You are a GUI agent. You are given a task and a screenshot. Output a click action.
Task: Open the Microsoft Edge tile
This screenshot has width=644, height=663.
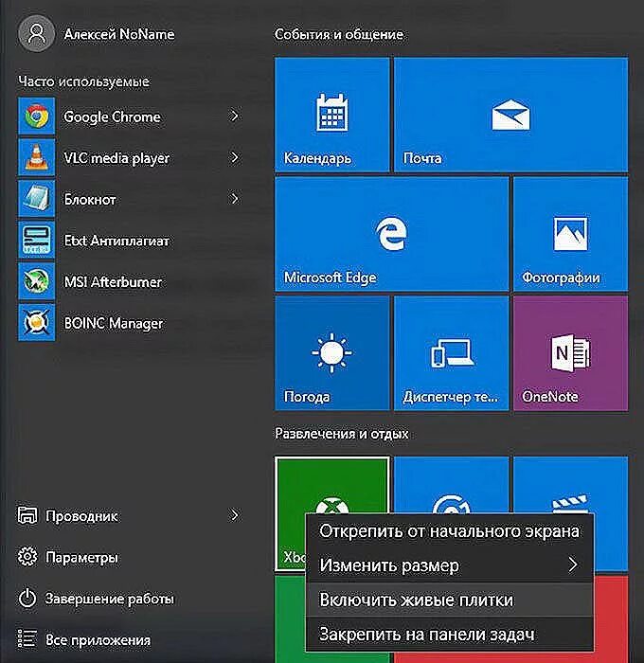pos(391,234)
